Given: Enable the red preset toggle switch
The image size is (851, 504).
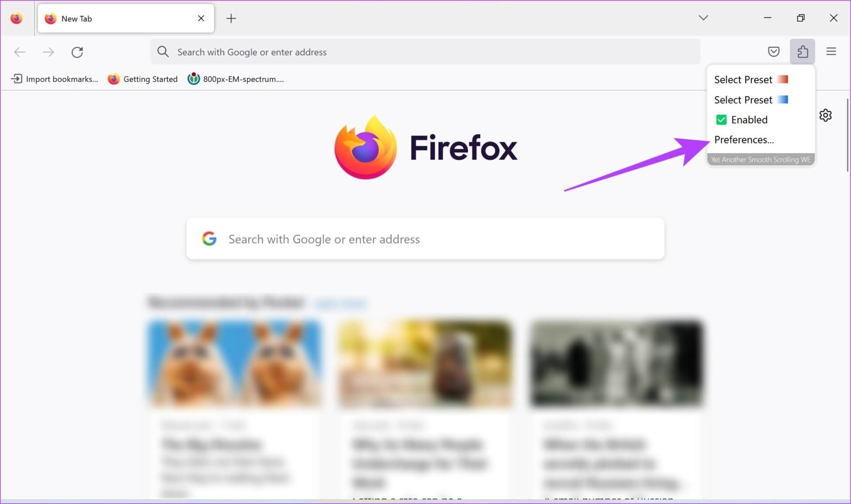Looking at the screenshot, I should pos(784,79).
